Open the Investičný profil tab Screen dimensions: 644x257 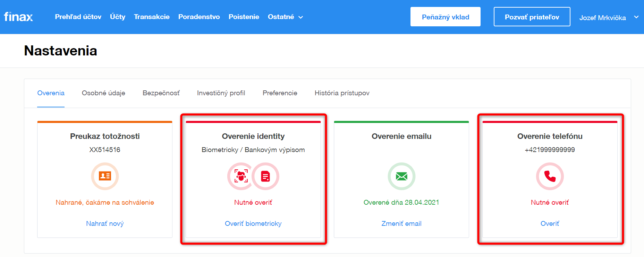tap(221, 93)
